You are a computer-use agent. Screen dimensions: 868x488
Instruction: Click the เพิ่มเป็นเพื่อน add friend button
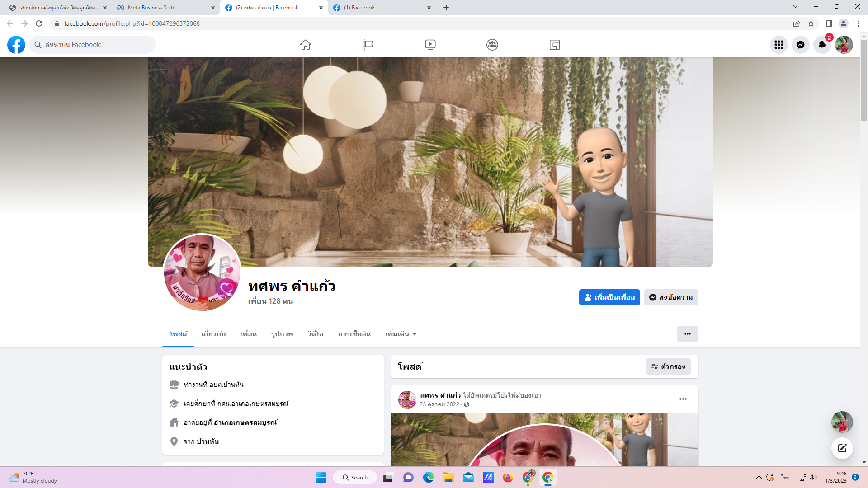tap(609, 297)
